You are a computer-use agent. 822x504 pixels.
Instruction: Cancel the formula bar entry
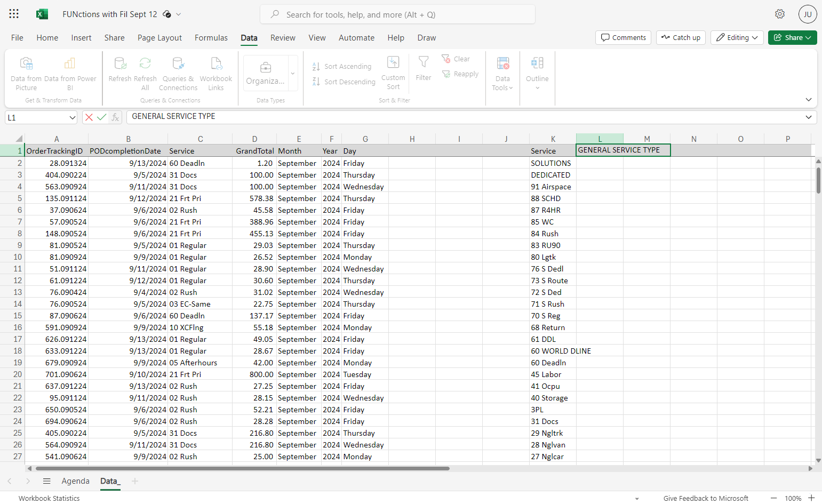point(89,117)
